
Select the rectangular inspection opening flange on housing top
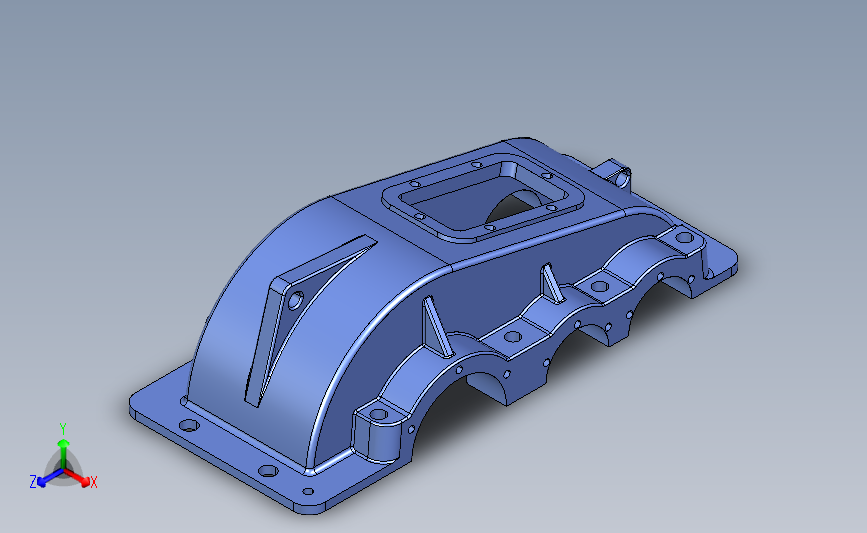[x=483, y=197]
